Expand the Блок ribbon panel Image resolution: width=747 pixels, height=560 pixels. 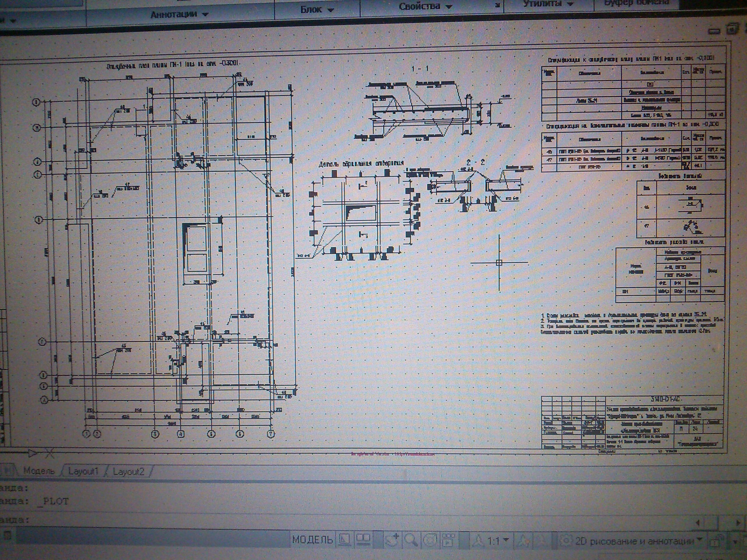(x=317, y=9)
